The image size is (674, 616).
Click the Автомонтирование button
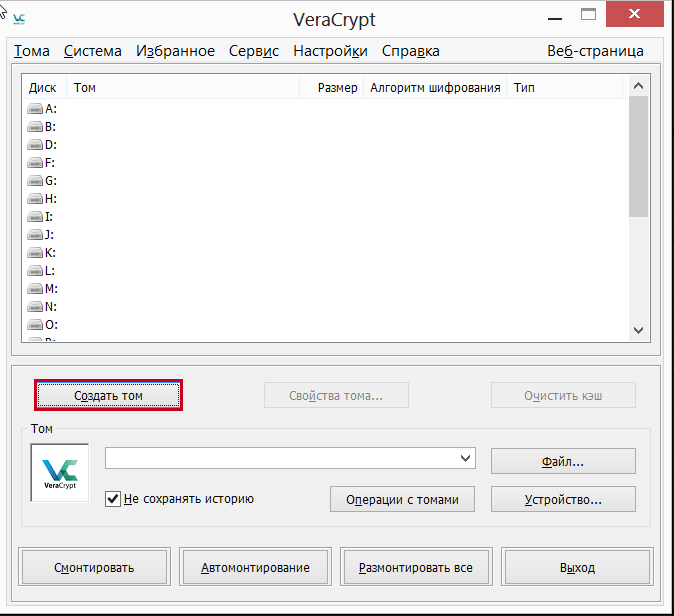(x=255, y=567)
